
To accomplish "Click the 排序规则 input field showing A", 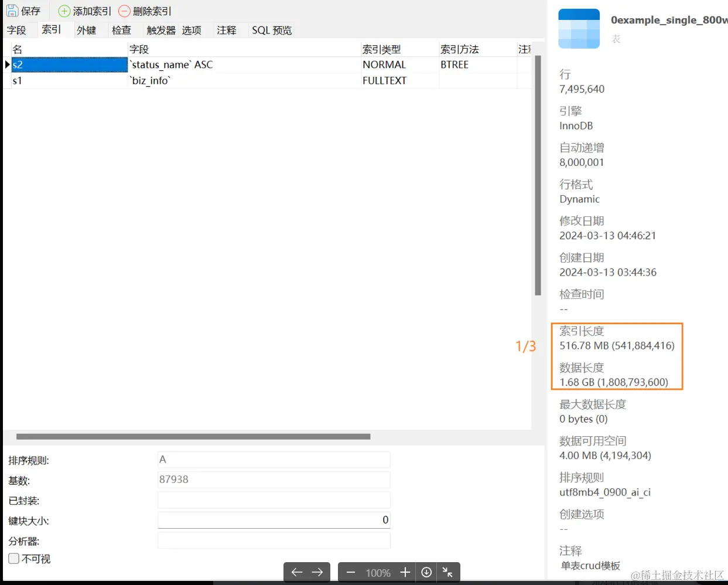I will pos(274,460).
